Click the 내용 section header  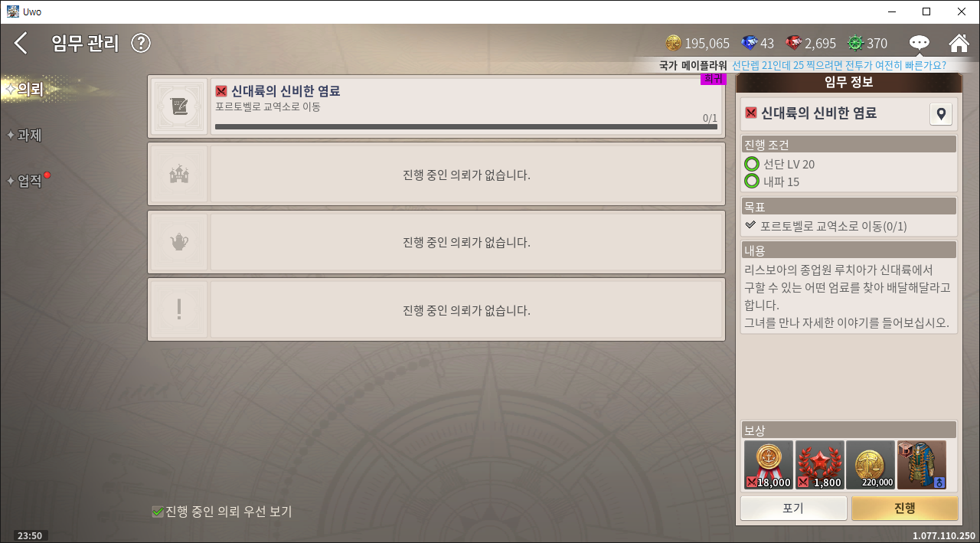click(x=849, y=250)
